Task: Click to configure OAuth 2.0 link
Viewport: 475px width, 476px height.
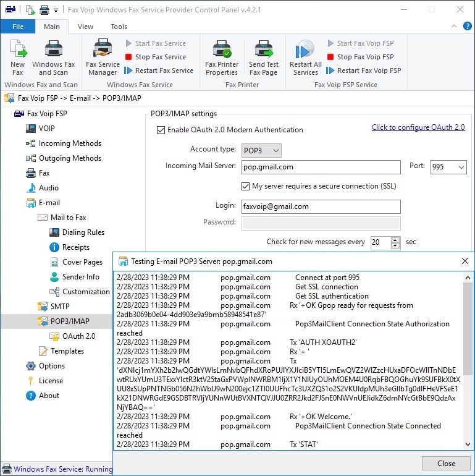Action: pos(418,127)
